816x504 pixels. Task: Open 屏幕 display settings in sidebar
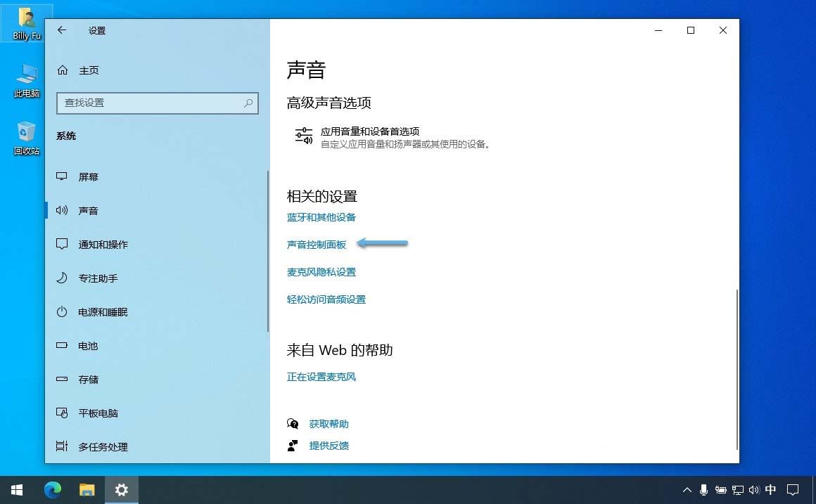click(89, 176)
